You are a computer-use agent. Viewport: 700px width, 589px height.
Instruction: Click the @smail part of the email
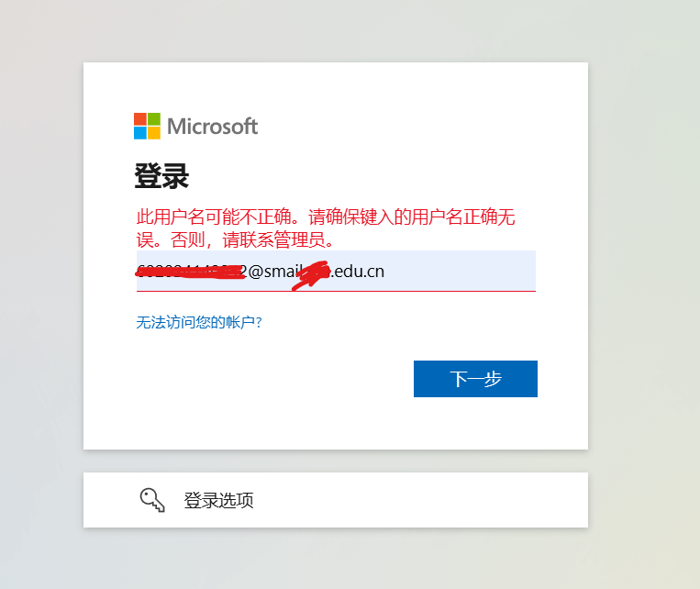[x=273, y=272]
